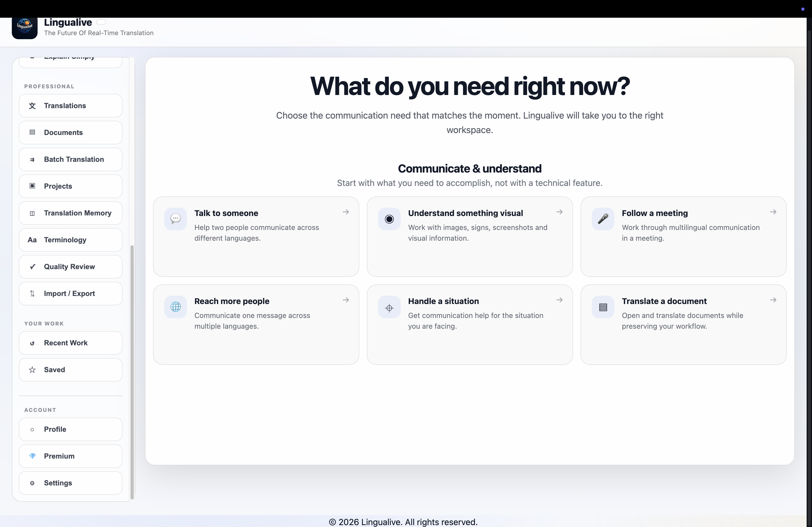
Task: Click the crosshair icon on Handle a situation
Action: pos(389,307)
